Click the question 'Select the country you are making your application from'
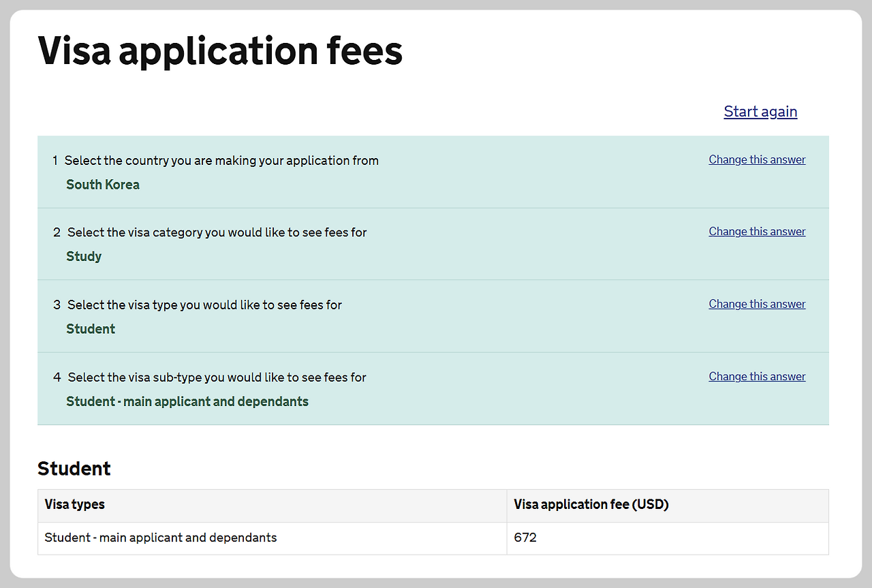This screenshot has height=588, width=872. [x=221, y=161]
